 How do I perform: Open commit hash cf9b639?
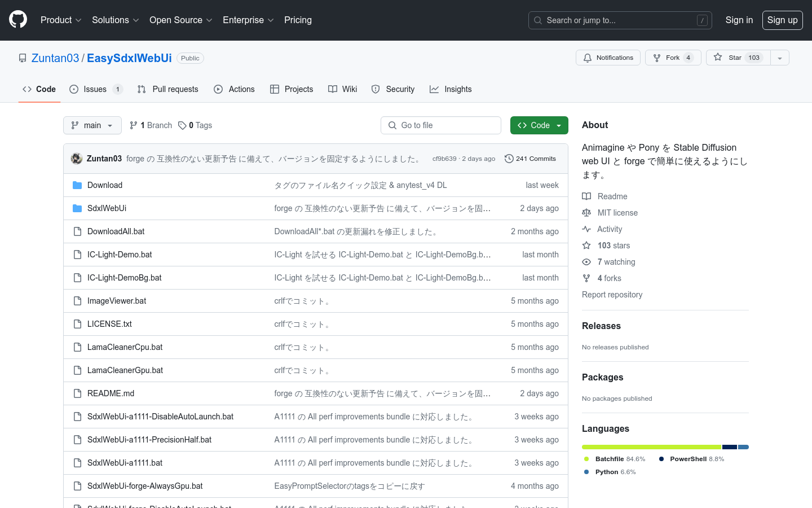444,159
